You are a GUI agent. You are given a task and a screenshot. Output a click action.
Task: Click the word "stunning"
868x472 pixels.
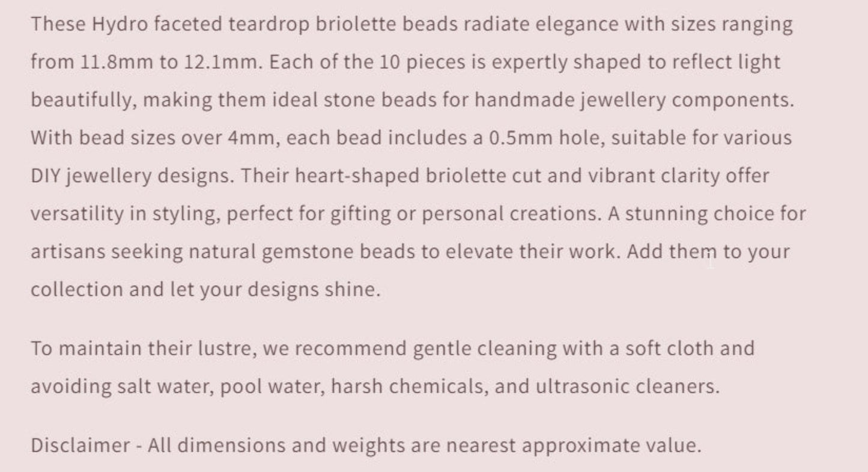point(666,213)
